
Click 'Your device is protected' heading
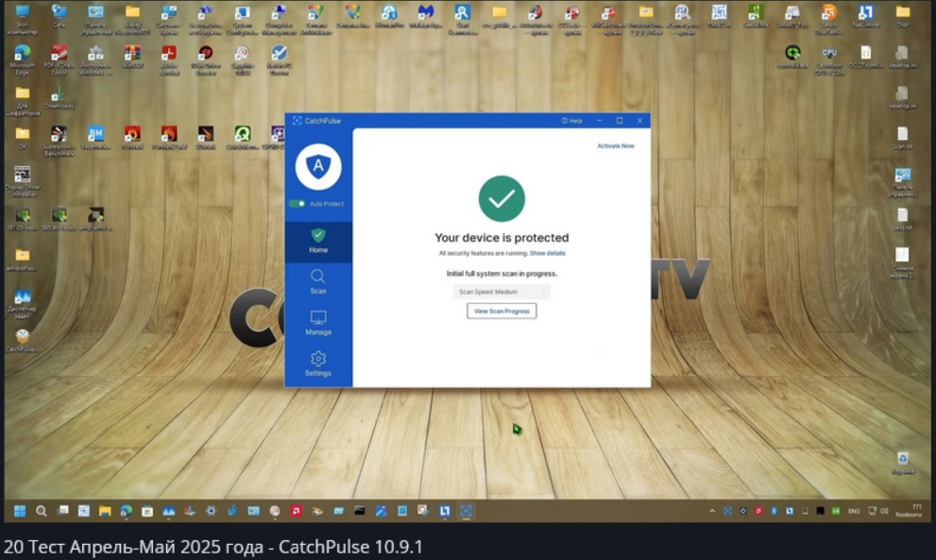point(502,238)
